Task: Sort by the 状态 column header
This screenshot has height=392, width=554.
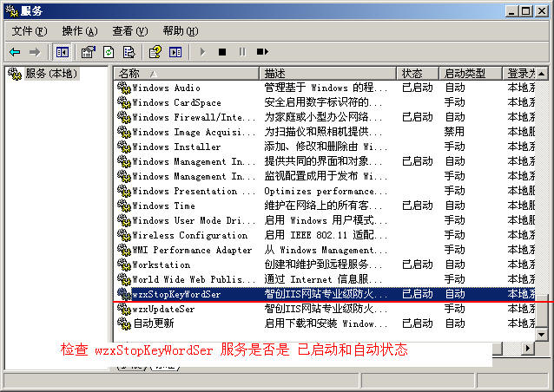Action: [418, 74]
